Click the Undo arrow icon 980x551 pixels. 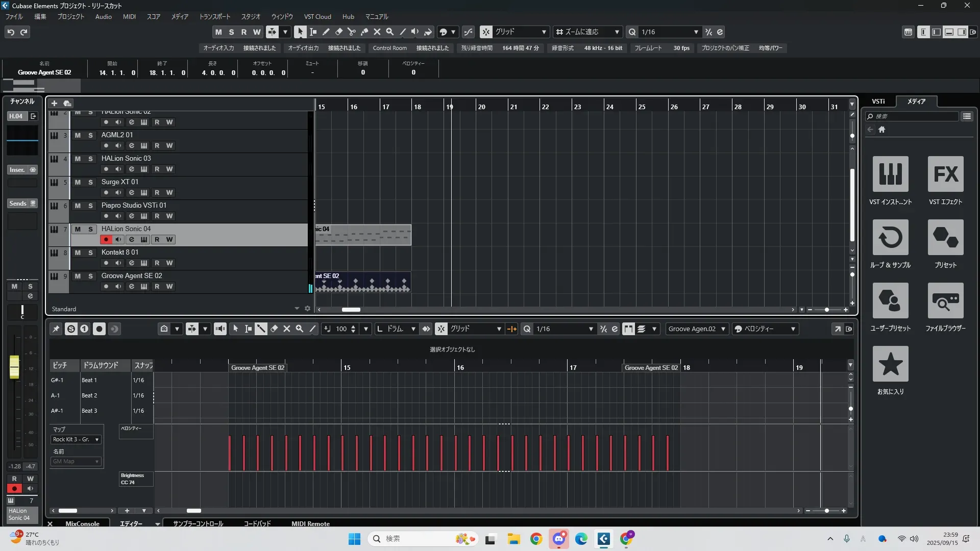click(11, 32)
